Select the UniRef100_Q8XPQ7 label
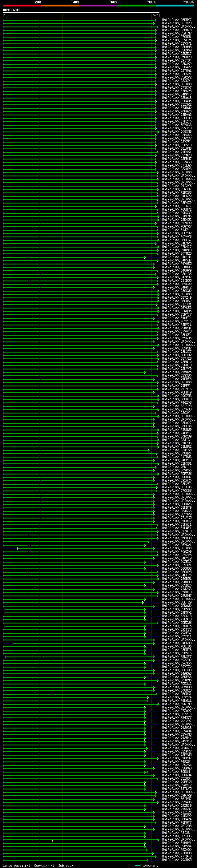This screenshot has width=197, height=868. click(177, 349)
